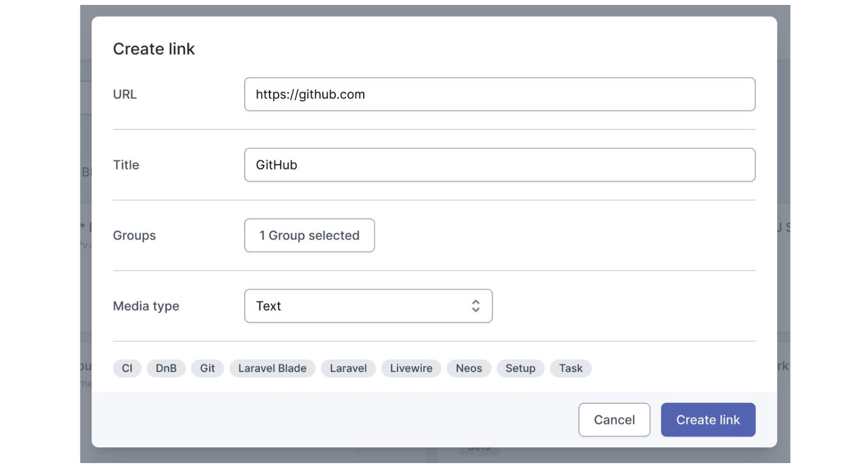Select the Git tag

[x=207, y=368]
